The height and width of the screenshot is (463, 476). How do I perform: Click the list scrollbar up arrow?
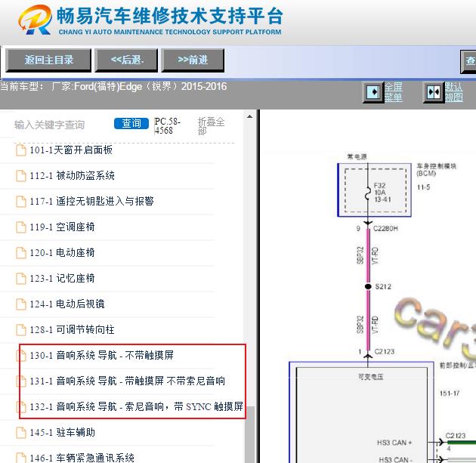coord(249,116)
